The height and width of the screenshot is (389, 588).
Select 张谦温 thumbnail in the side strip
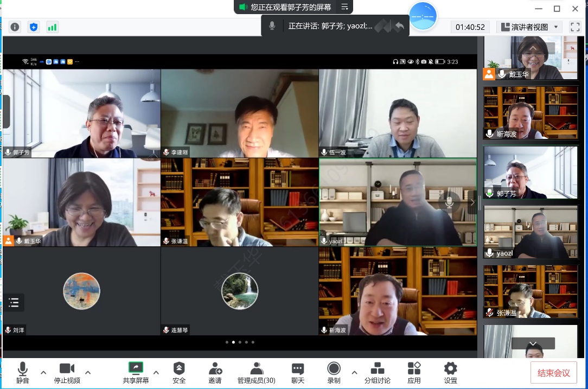[531, 291]
